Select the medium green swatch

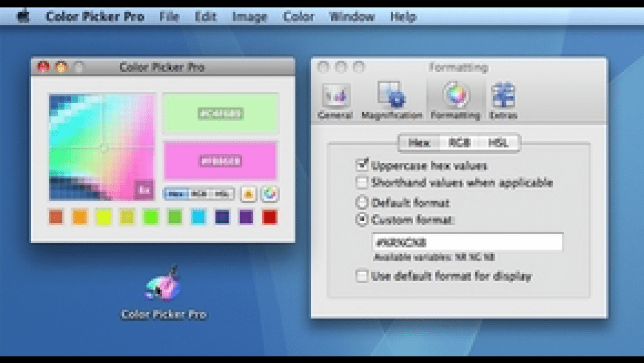point(175,217)
